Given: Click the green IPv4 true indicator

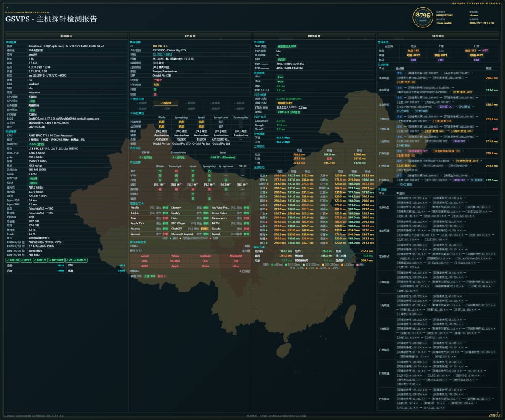Looking at the screenshot, I should point(280,77).
